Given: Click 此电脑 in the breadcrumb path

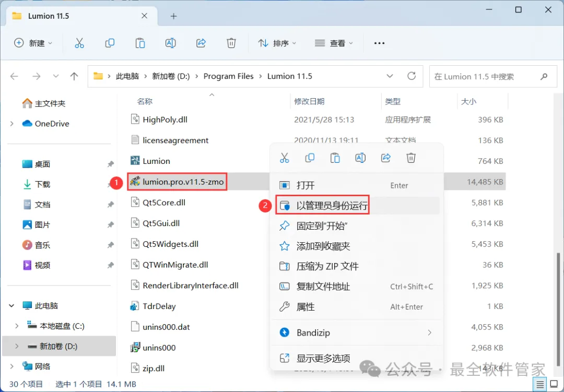Looking at the screenshot, I should pyautogui.click(x=127, y=76).
